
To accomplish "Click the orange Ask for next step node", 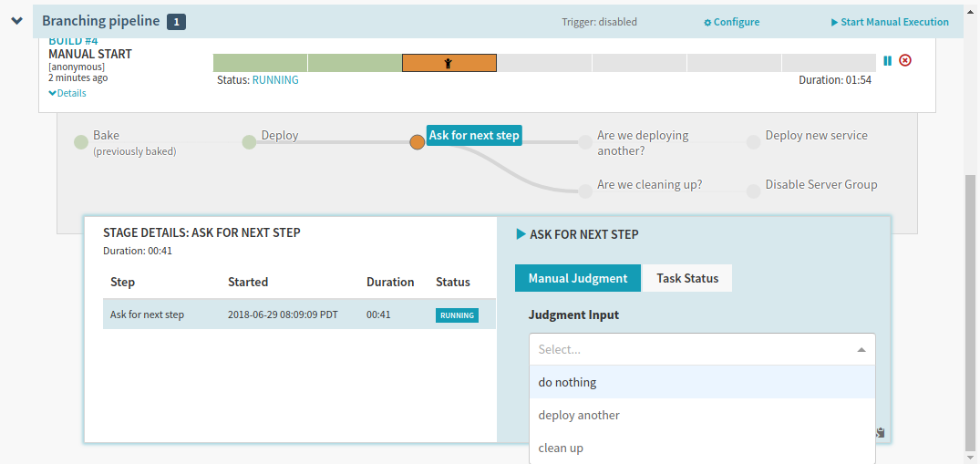I will click(x=417, y=142).
